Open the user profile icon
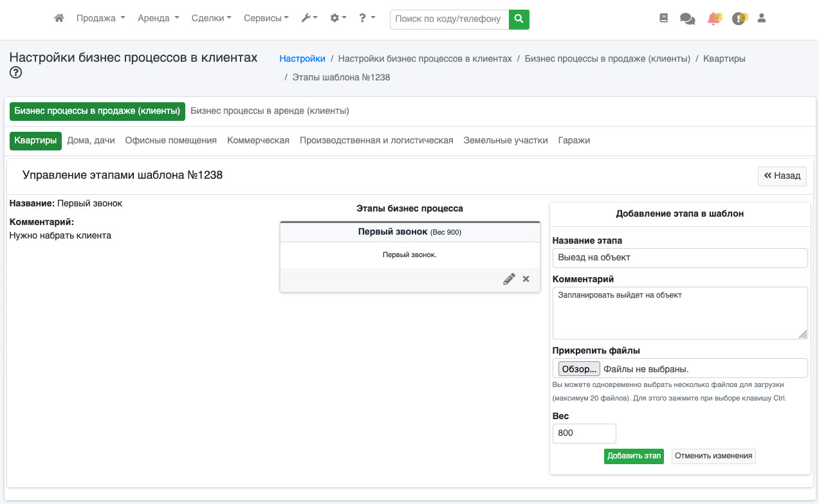 [x=762, y=19]
